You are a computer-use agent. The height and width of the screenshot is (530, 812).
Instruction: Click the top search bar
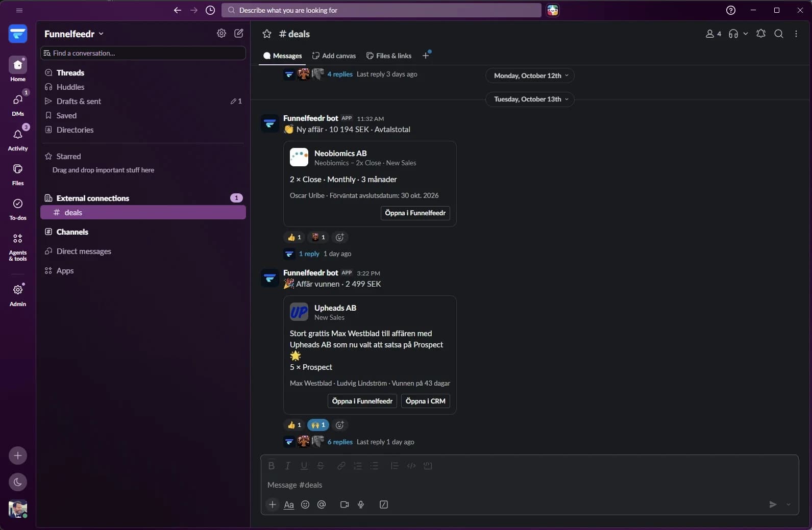point(381,10)
